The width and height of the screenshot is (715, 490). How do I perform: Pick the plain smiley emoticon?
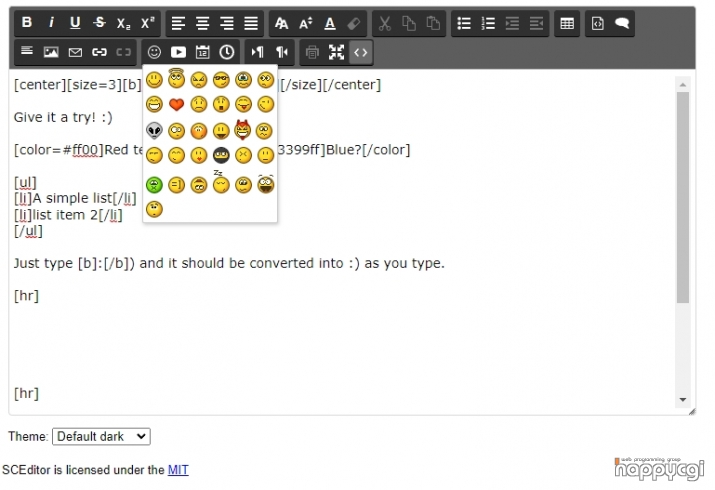click(154, 80)
